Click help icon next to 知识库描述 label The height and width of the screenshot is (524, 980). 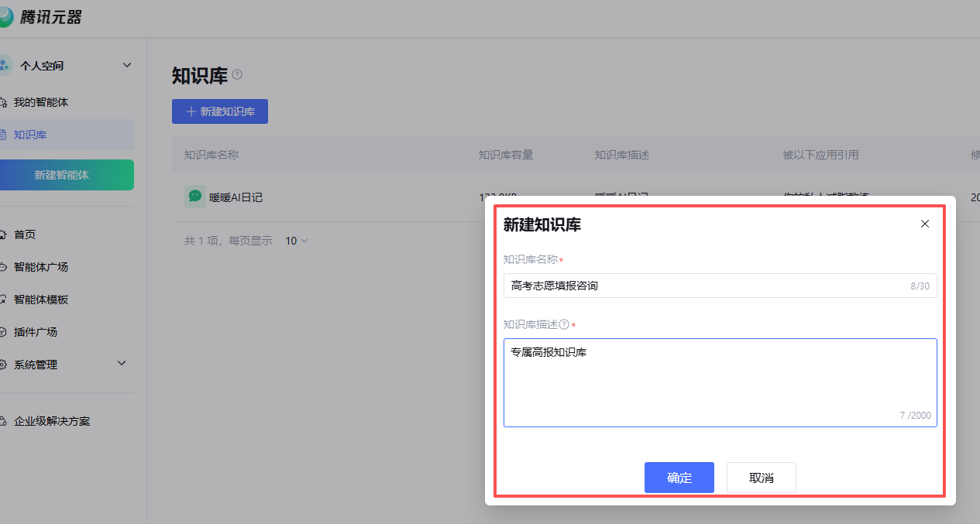click(x=564, y=324)
